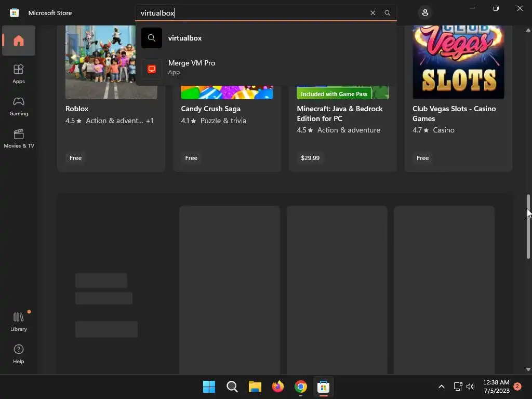
Task: Click Roblox 4.5 star rating text
Action: point(73,121)
